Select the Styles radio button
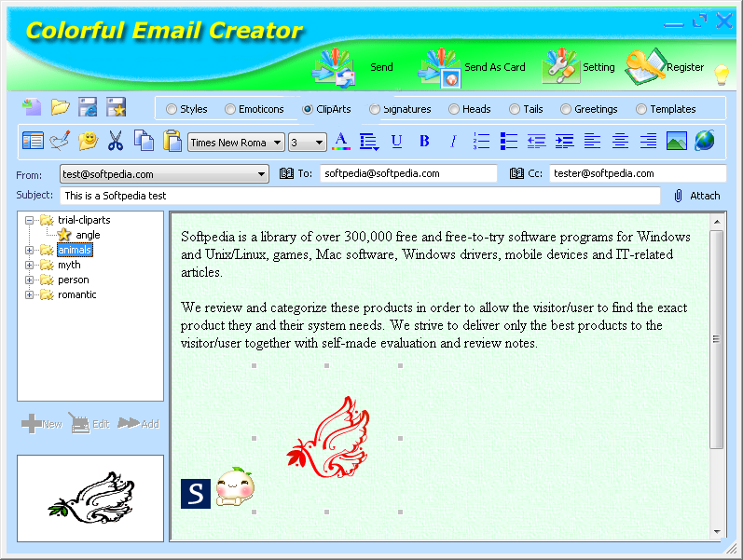This screenshot has width=743, height=560. 171,109
